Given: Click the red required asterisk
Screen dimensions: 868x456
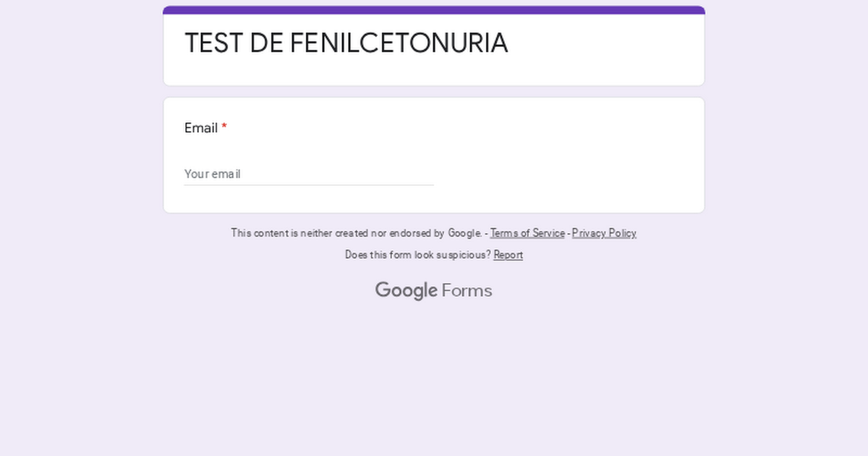Looking at the screenshot, I should (224, 127).
